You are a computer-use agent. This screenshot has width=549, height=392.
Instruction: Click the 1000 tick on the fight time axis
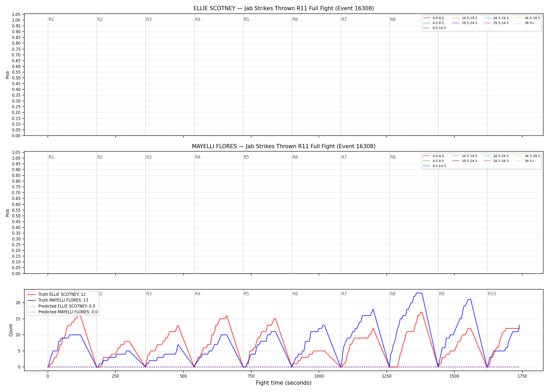coord(319,376)
